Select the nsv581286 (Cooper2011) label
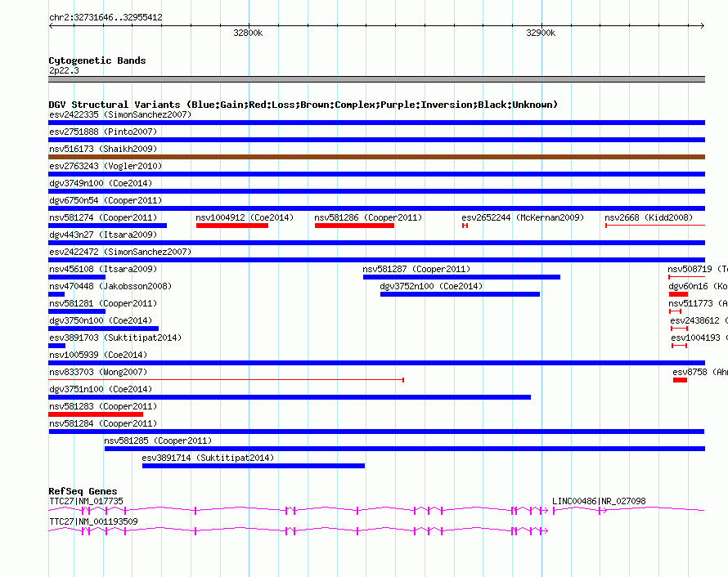Viewport: 728px width, 577px height. click(x=368, y=217)
